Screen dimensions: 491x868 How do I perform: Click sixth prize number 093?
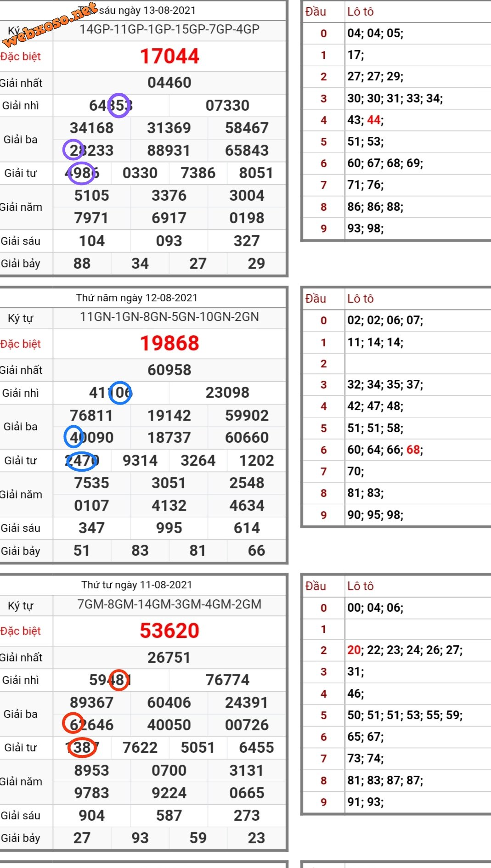[x=169, y=241]
